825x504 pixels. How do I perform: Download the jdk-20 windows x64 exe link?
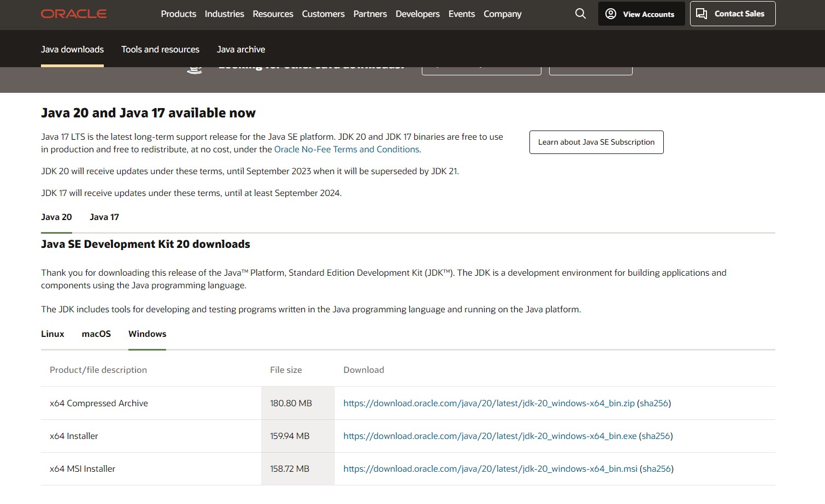click(490, 436)
